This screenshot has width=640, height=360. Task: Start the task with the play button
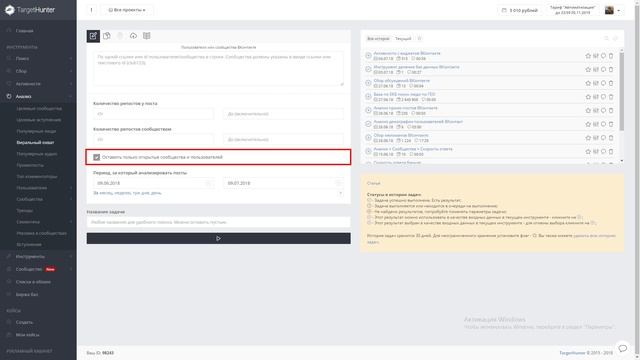coord(218,238)
